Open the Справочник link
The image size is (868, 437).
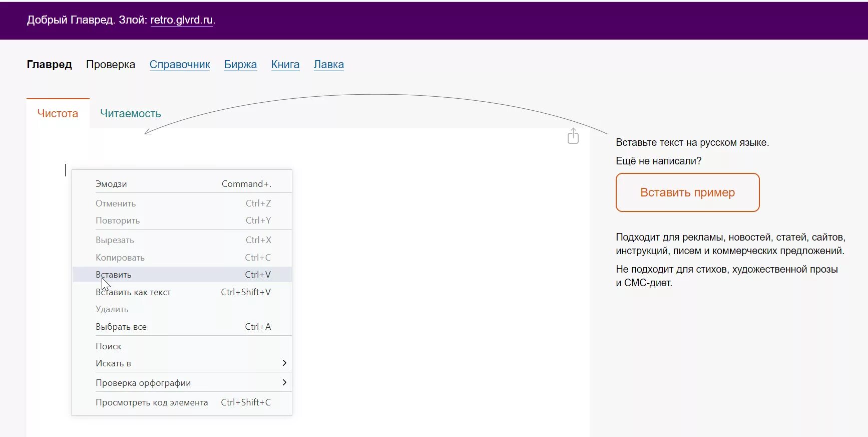click(180, 65)
